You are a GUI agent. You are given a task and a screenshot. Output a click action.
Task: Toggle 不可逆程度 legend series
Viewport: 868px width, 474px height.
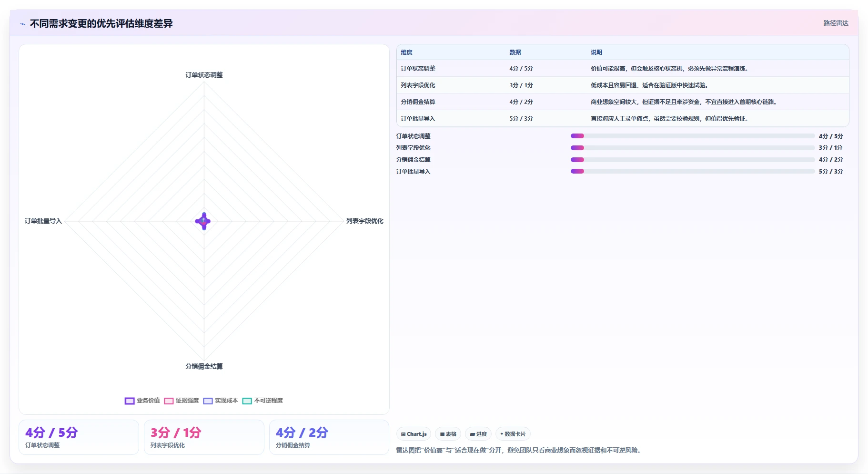(x=263, y=401)
